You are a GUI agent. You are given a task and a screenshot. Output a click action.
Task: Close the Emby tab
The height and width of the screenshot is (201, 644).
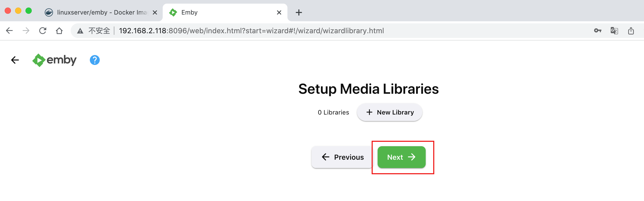(279, 12)
